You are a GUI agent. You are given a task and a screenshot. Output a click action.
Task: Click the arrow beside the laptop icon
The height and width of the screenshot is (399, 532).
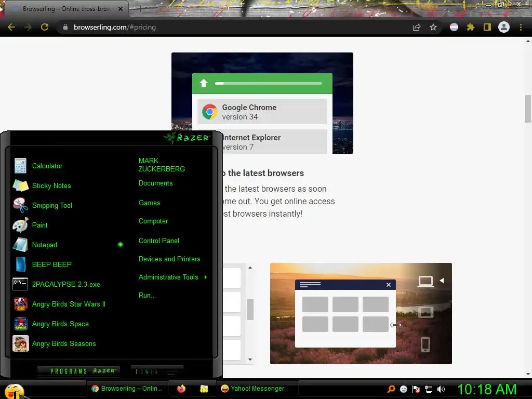pyautogui.click(x=442, y=281)
